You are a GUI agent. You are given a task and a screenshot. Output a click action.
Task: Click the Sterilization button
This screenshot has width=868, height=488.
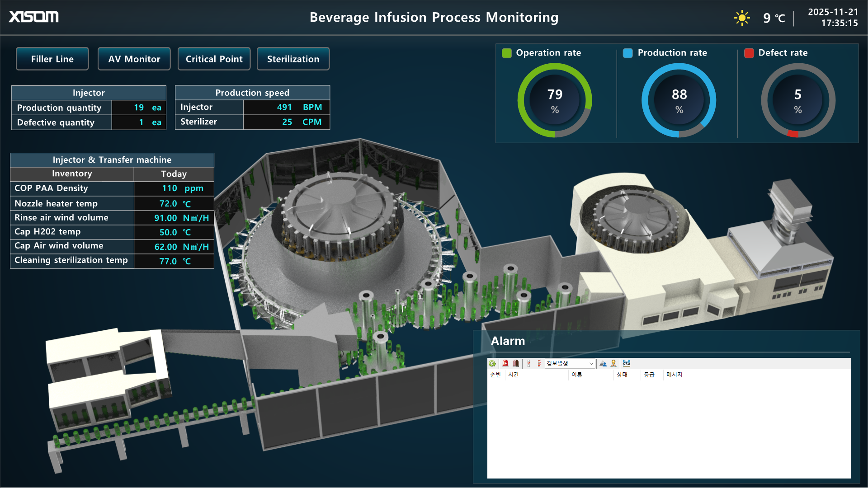tap(293, 59)
